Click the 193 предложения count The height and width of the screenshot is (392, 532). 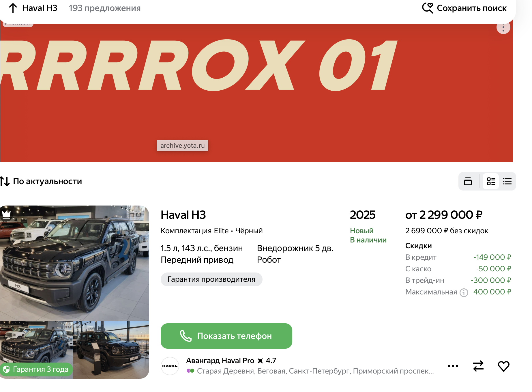pyautogui.click(x=105, y=8)
